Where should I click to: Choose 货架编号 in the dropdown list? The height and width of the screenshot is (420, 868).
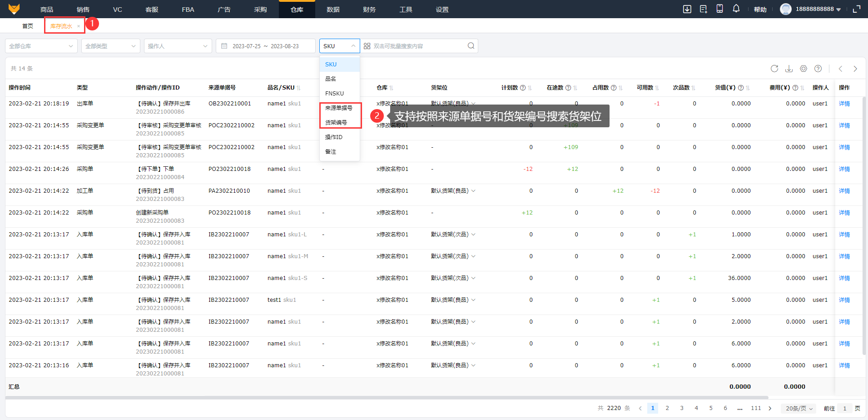coord(336,123)
